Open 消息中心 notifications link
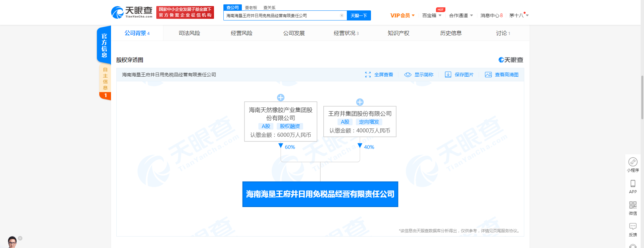 point(491,15)
